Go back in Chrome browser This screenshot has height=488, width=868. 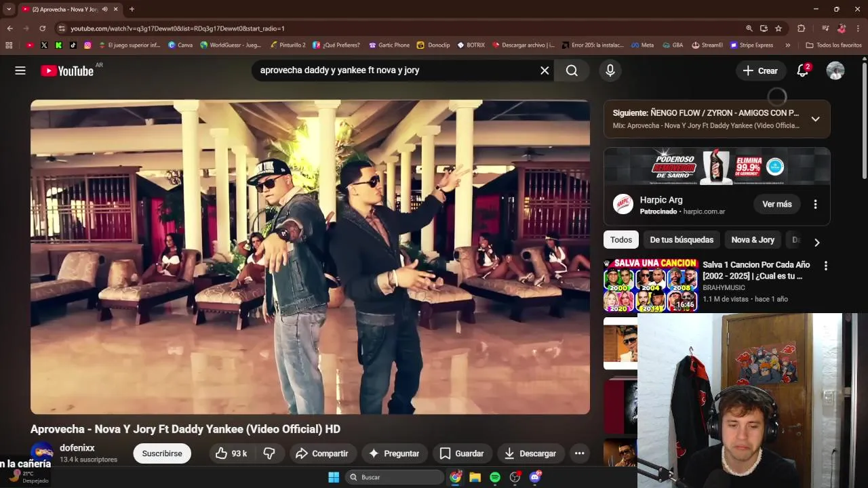9,28
